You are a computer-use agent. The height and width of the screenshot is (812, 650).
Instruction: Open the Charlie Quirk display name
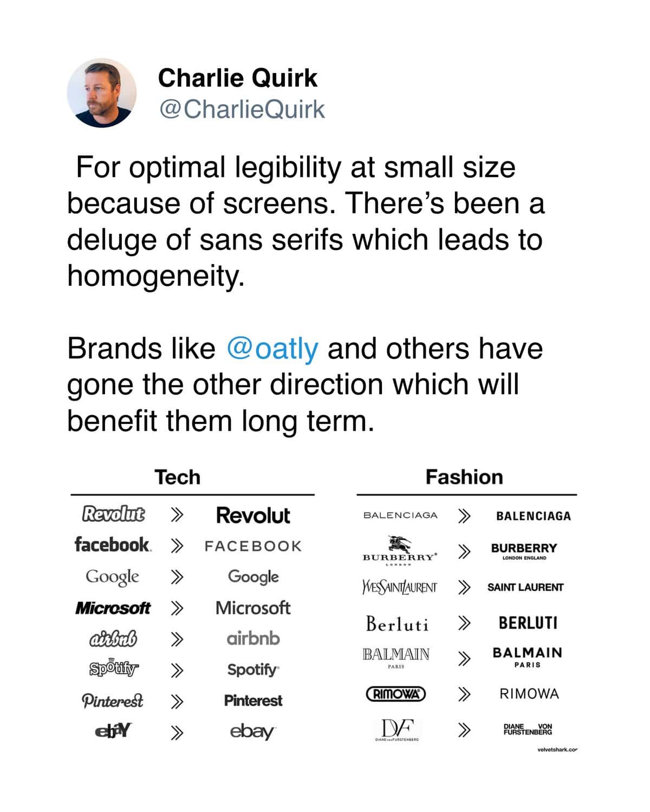[x=237, y=78]
